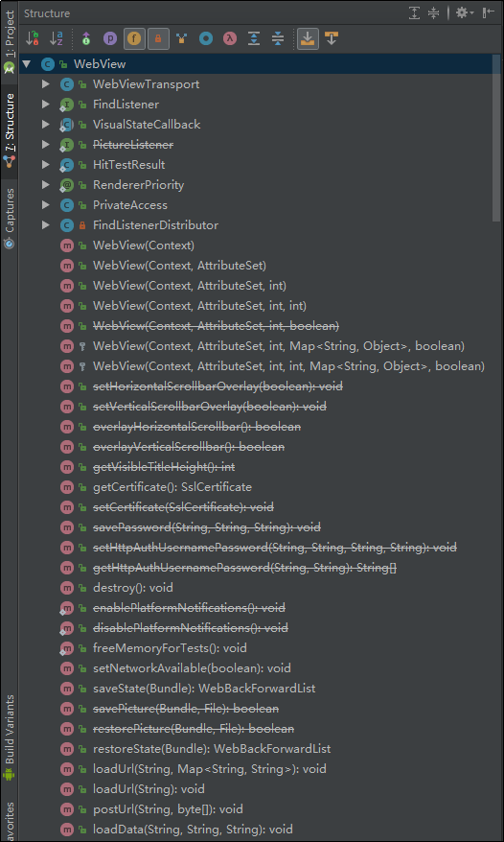Click the Structure panel vertical scrollbar
This screenshot has height=842, width=504.
(x=496, y=138)
